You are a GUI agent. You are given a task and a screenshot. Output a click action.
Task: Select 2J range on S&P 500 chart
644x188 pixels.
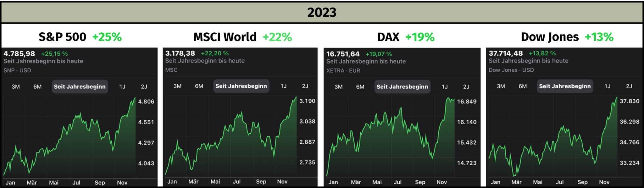coord(144,87)
